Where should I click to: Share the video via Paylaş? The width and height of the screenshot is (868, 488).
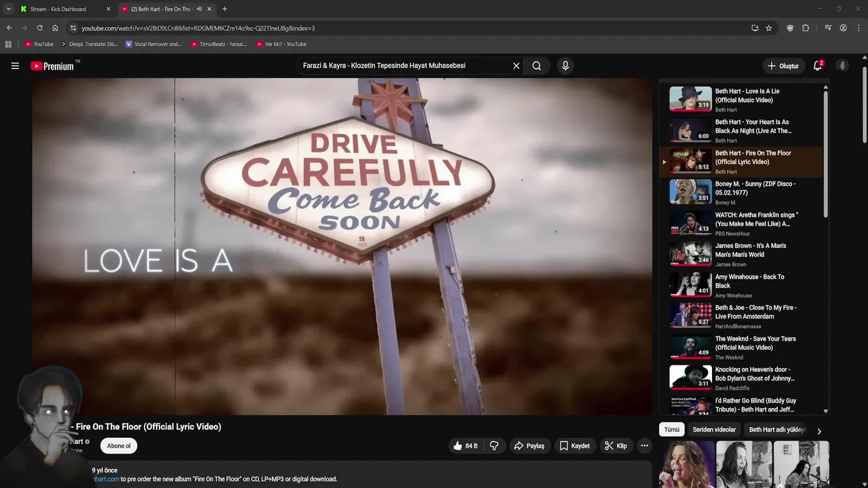pos(529,446)
